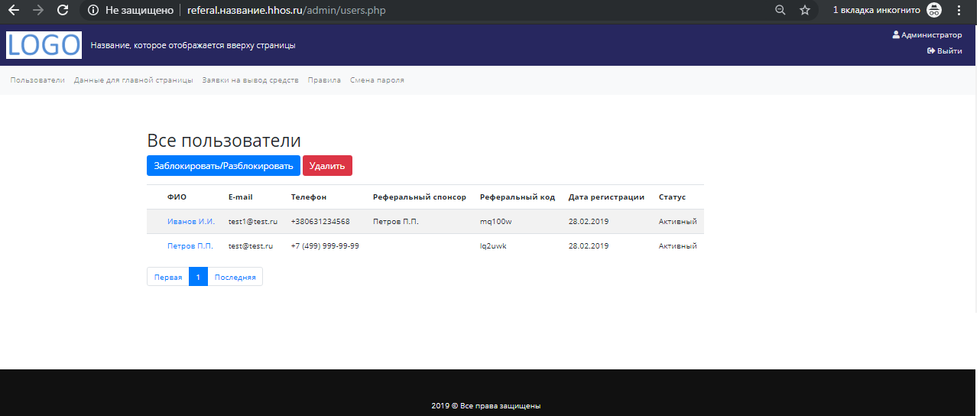Open Заявки на вывод средств menu item
This screenshot has width=980, height=416.
pos(251,80)
